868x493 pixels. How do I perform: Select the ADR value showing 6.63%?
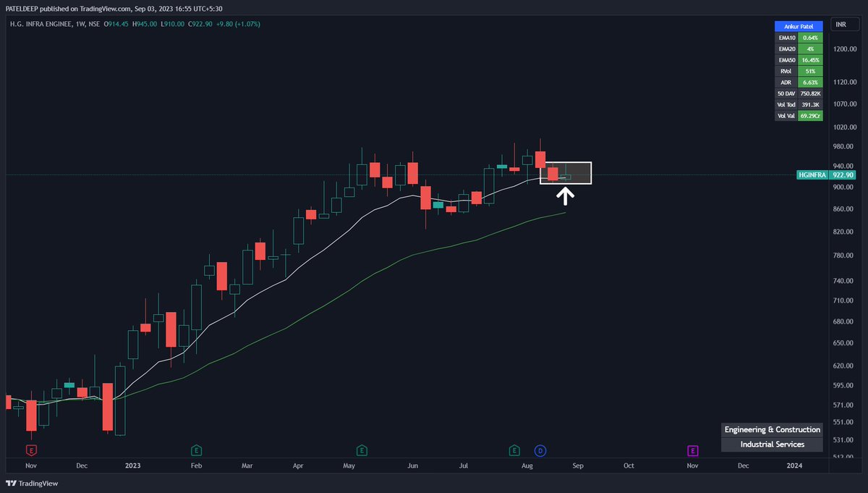[x=813, y=82]
